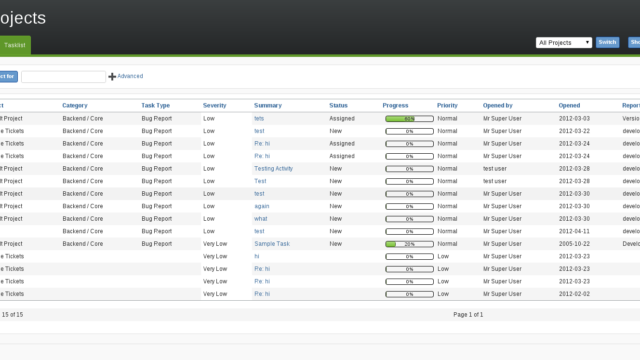Open the 'what' task link

261,219
